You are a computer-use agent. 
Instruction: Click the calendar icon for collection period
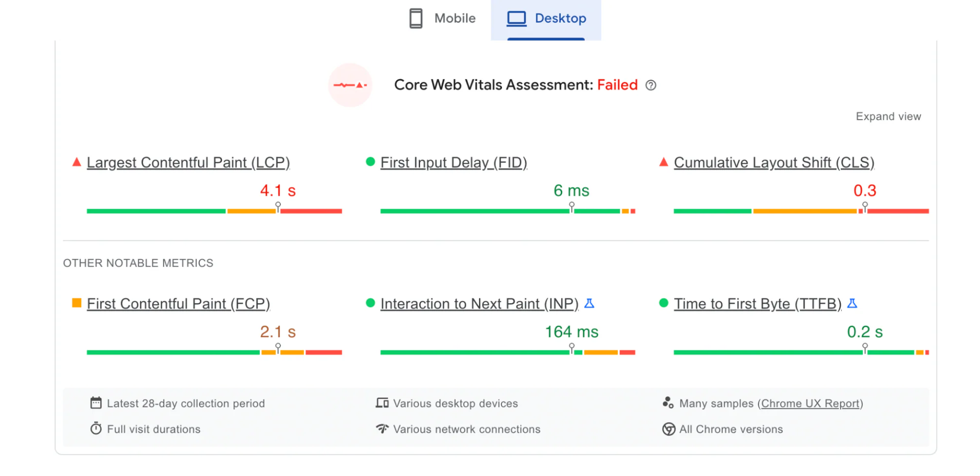tap(96, 402)
